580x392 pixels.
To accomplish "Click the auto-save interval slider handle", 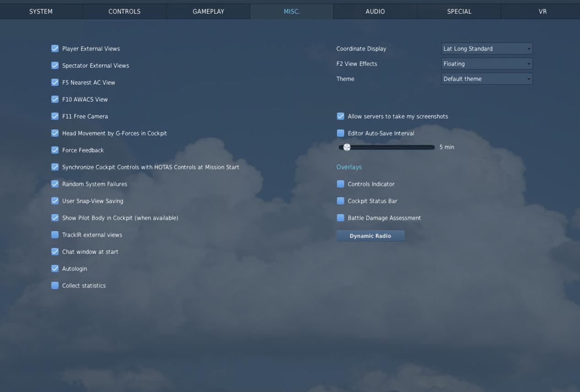I will 347,147.
